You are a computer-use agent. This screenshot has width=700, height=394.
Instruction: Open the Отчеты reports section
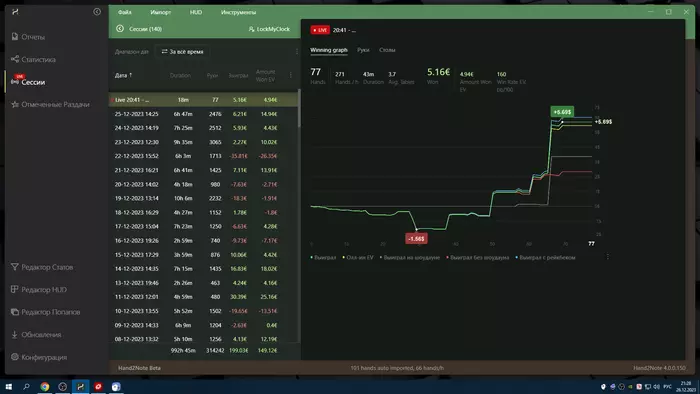[28, 37]
